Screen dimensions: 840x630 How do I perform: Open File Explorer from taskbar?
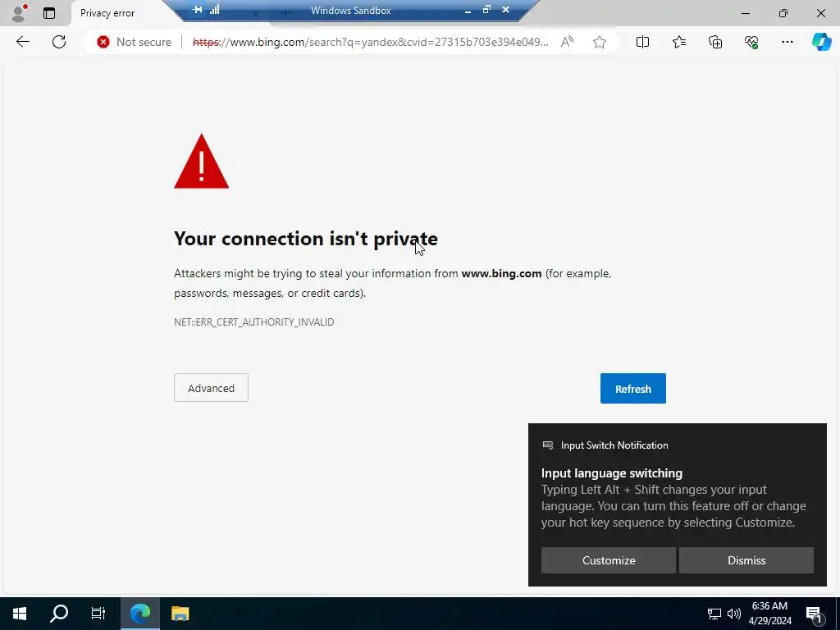pos(180,614)
